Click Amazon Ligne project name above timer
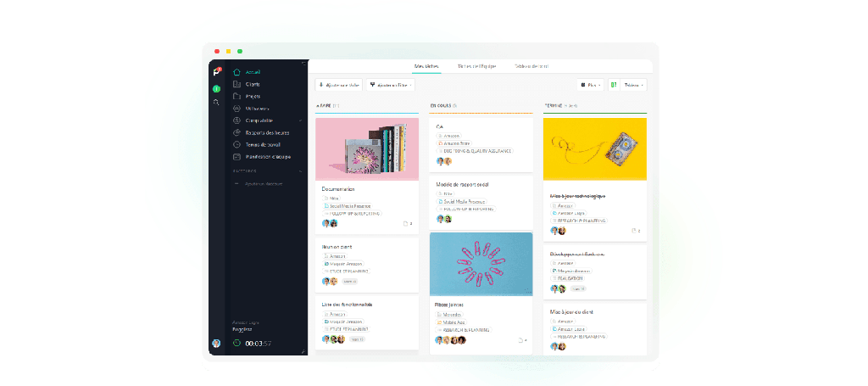The width and height of the screenshot is (868, 386). click(246, 322)
